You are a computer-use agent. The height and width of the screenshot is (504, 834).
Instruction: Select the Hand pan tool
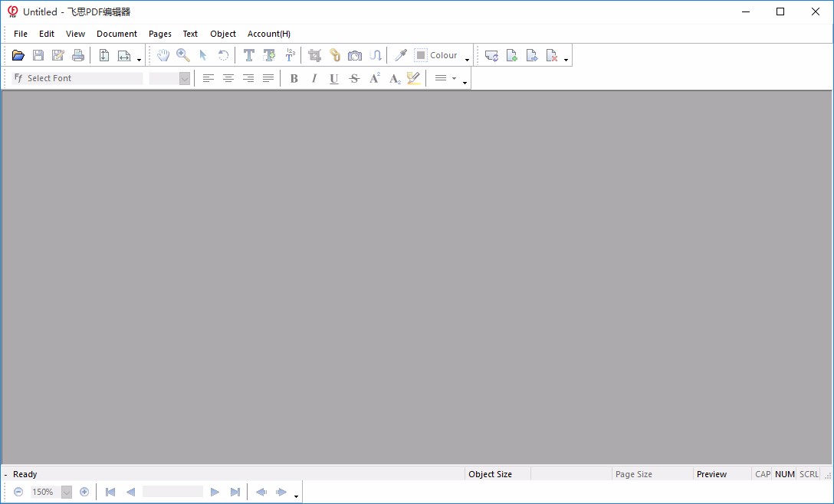click(163, 55)
